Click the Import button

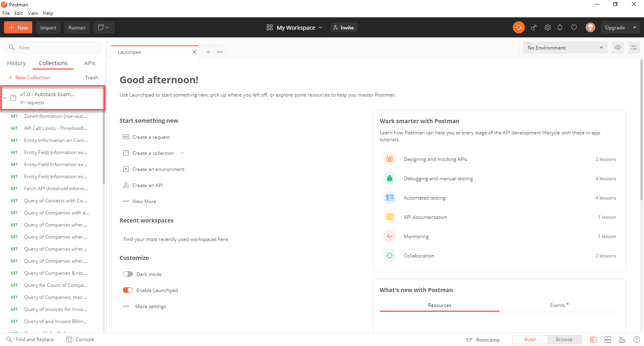(48, 27)
